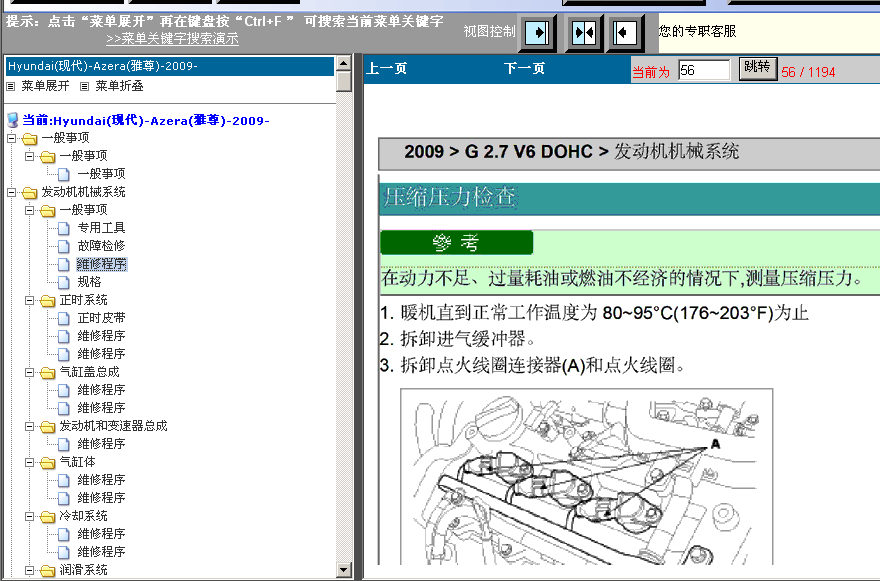
Task: Select the 故障检修 tree item
Action: pyautogui.click(x=101, y=246)
